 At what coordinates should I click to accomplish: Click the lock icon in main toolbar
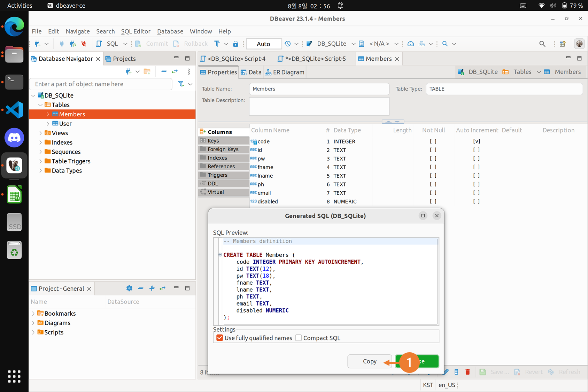pos(235,44)
